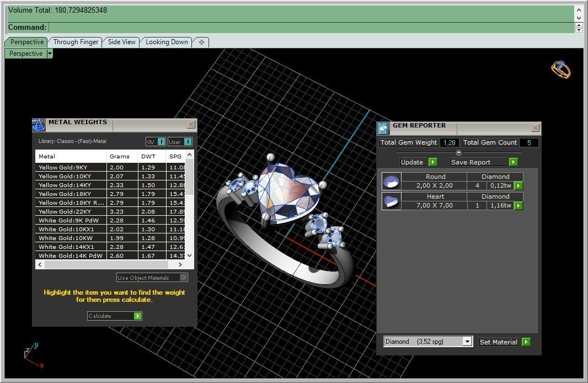The height and width of the screenshot is (383, 588).
Task: Close the Gem Reporter panel
Action: [535, 128]
